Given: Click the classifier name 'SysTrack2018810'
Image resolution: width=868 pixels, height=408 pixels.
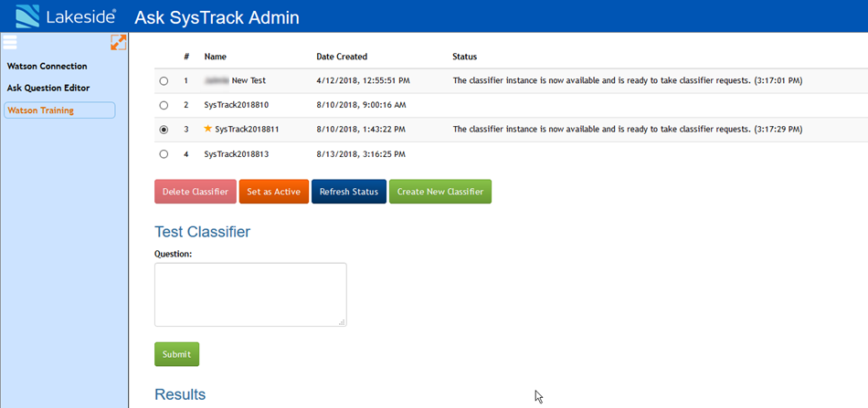Looking at the screenshot, I should (237, 105).
